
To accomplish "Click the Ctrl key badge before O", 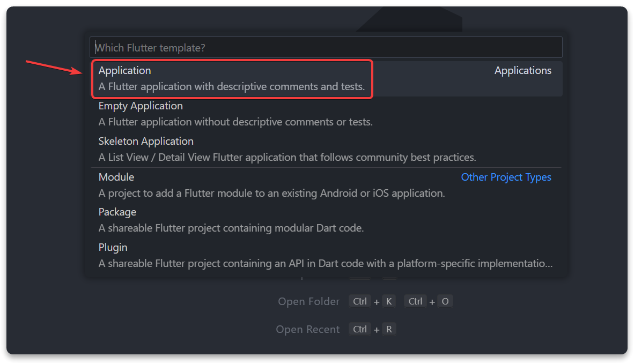I will coord(416,301).
